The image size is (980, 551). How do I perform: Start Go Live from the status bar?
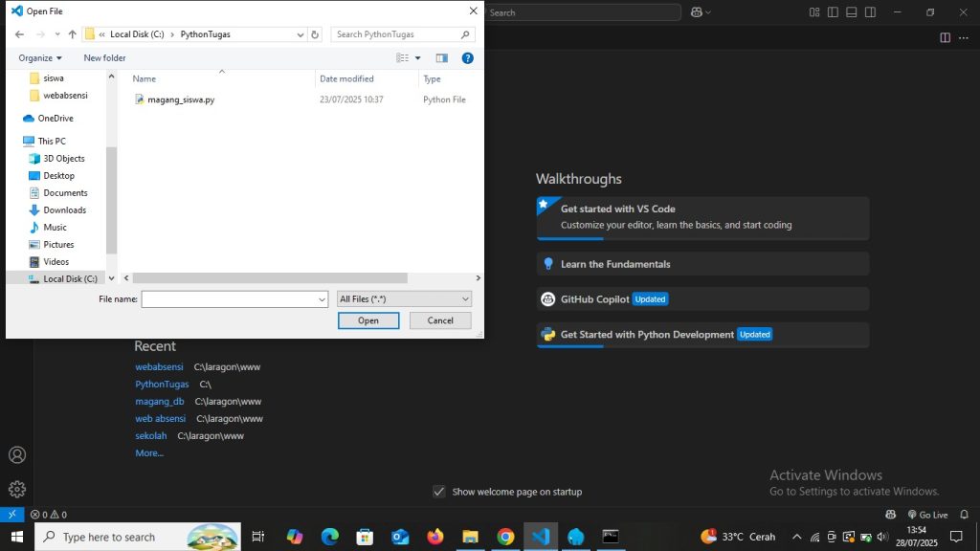coord(929,514)
